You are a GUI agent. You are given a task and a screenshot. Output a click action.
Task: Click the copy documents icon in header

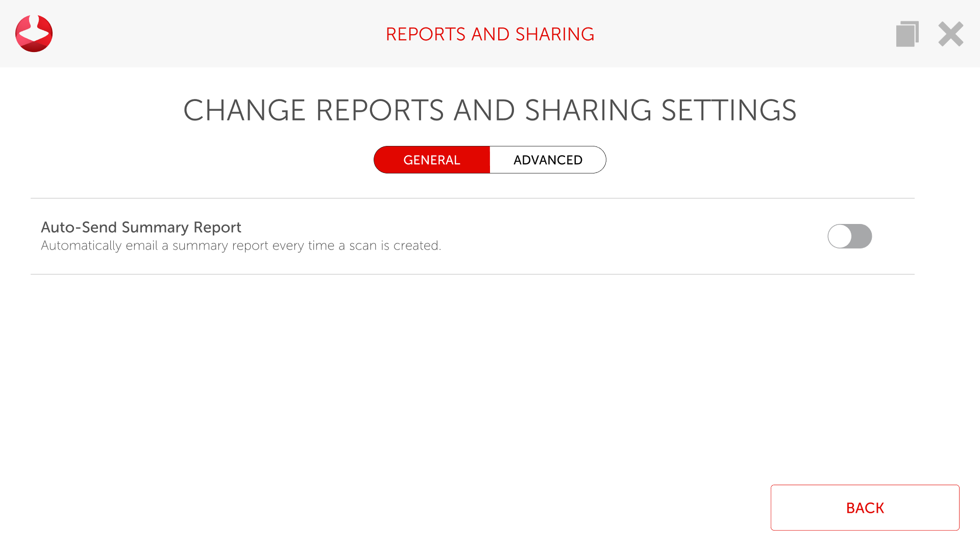[x=907, y=34]
